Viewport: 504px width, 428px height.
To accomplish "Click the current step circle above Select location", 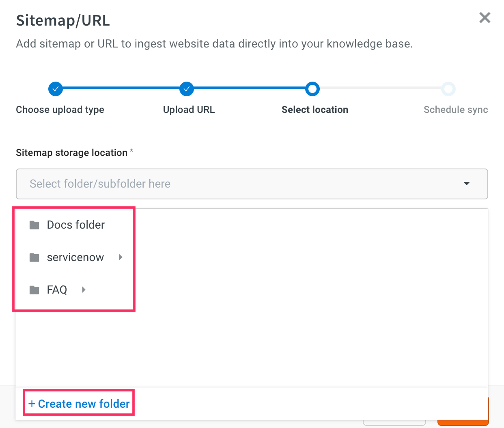I will [312, 89].
